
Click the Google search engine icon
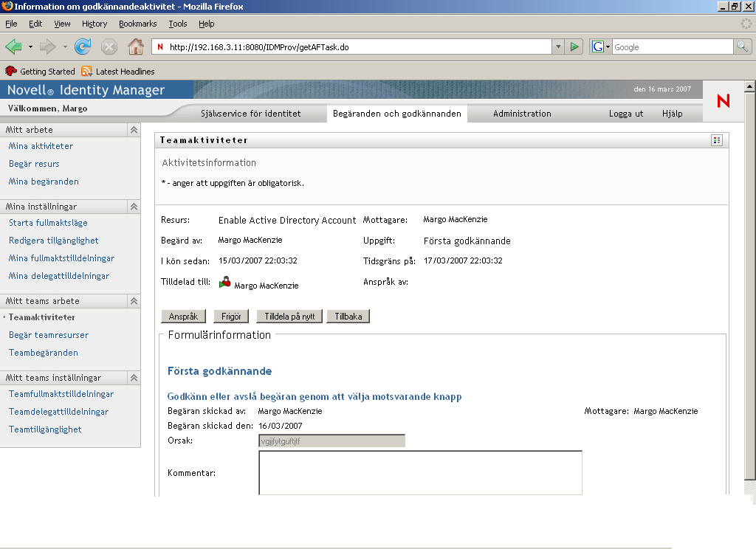point(597,46)
